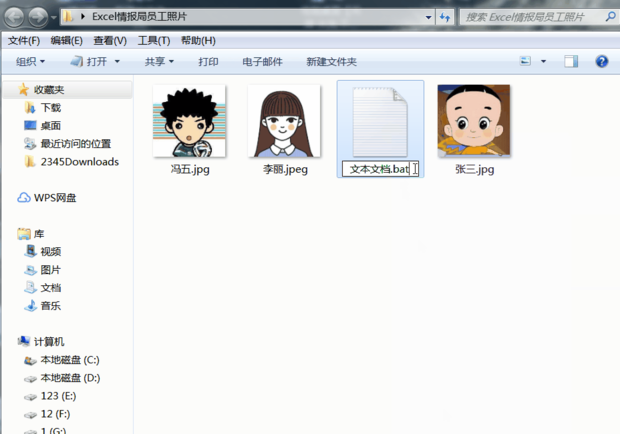This screenshot has width=620, height=434.
Task: Click the 冯五.jpg file name label
Action: click(190, 169)
